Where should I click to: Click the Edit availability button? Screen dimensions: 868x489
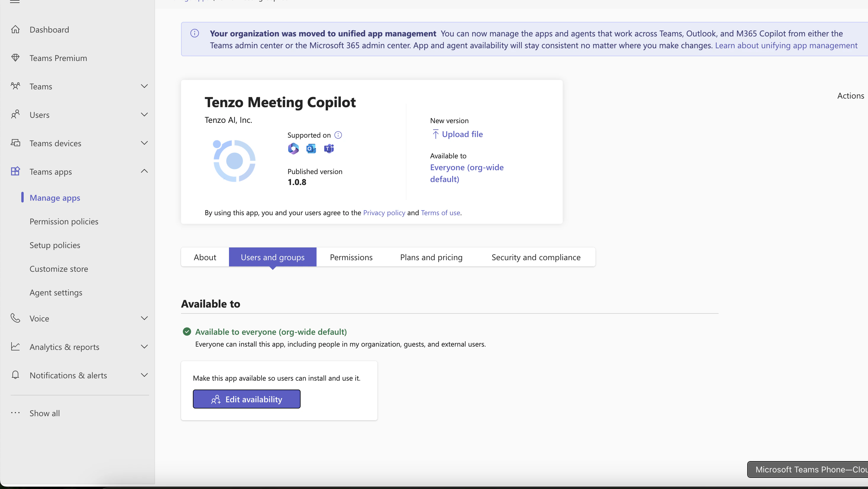pos(246,399)
